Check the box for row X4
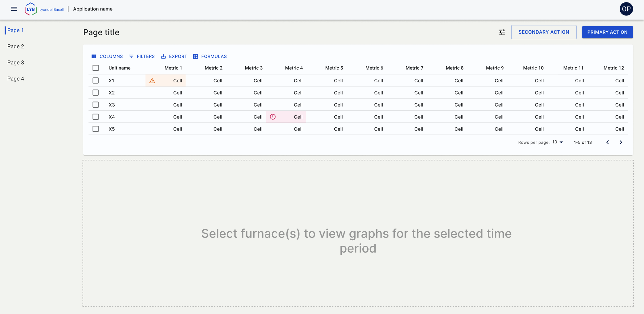The image size is (644, 314). (96, 117)
